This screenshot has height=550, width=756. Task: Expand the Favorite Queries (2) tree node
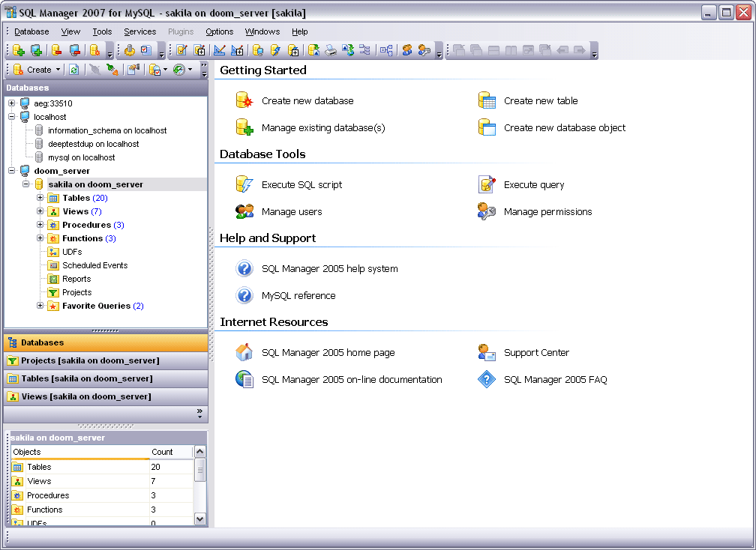pos(40,305)
